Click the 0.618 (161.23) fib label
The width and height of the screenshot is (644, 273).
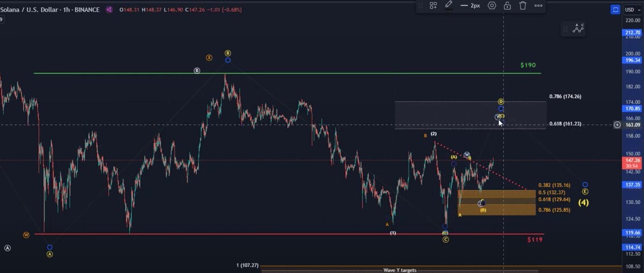(x=565, y=124)
